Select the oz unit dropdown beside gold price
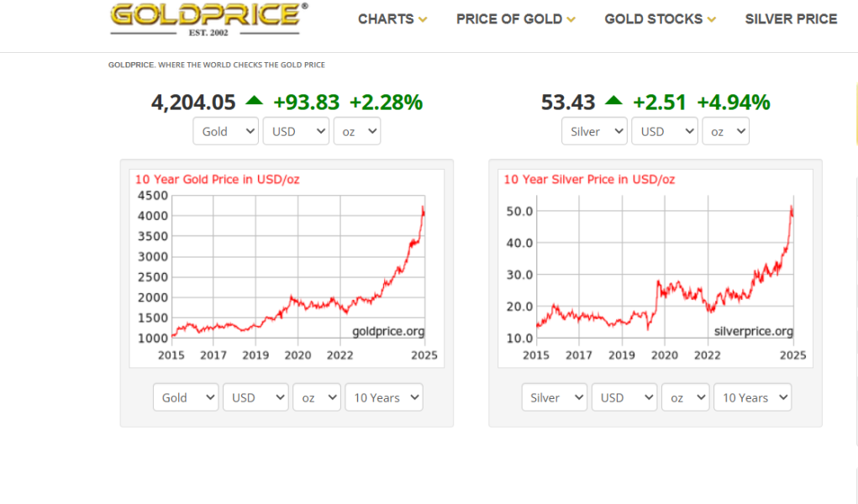 point(357,131)
